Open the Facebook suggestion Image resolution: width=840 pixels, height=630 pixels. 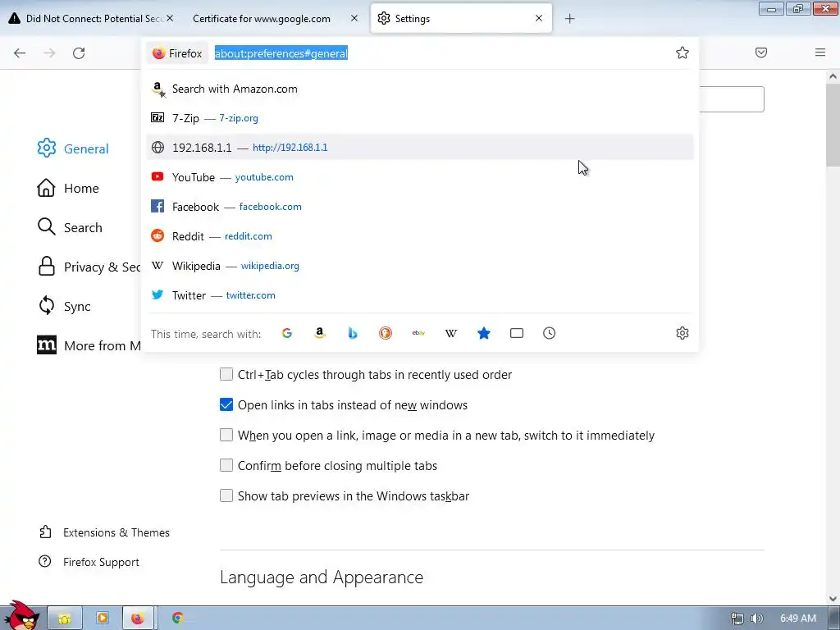tap(420, 206)
